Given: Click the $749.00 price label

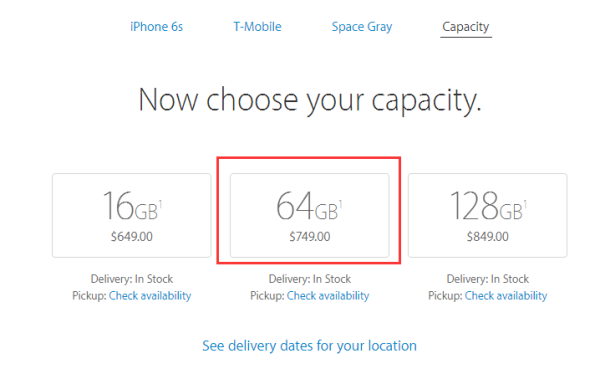Looking at the screenshot, I should [x=310, y=237].
